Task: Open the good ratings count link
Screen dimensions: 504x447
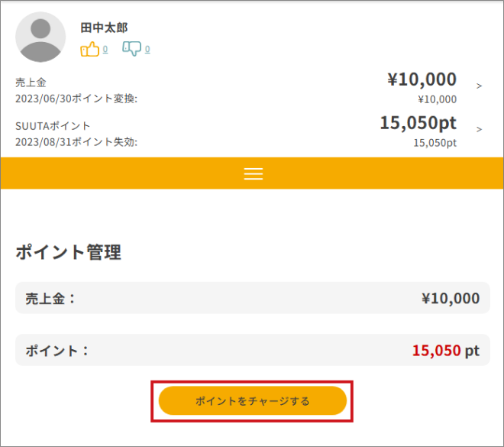Action: click(105, 49)
